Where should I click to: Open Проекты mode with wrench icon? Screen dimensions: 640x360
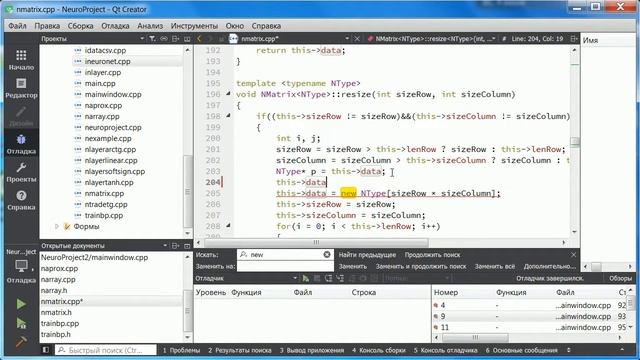[x=21, y=172]
